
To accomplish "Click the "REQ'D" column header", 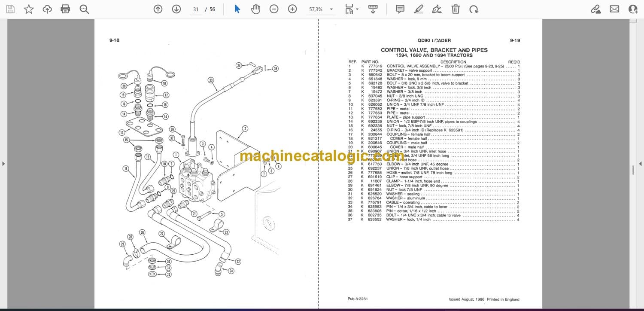I will 514,62.
